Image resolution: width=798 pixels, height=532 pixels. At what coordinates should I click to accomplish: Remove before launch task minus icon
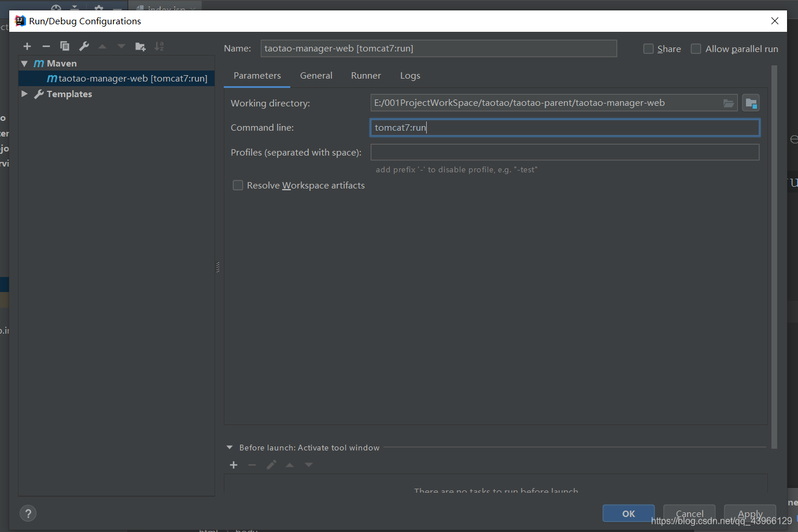pos(252,465)
